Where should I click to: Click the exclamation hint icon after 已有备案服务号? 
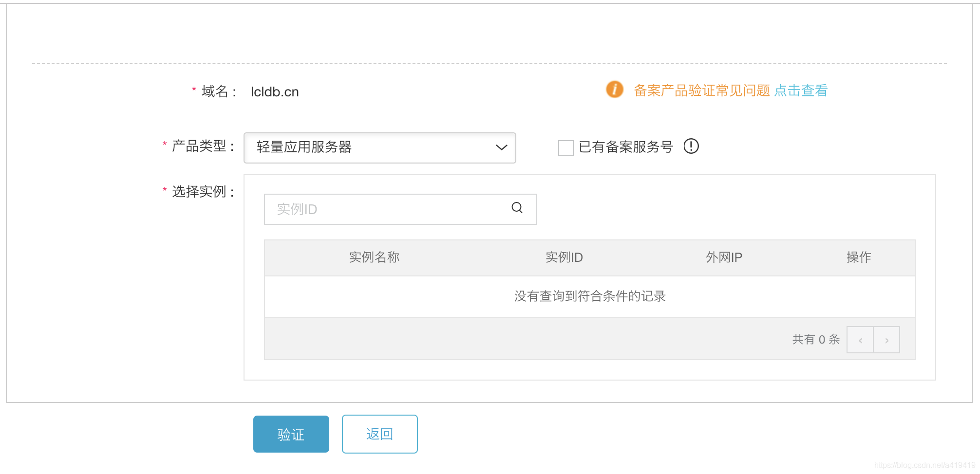pos(691,146)
